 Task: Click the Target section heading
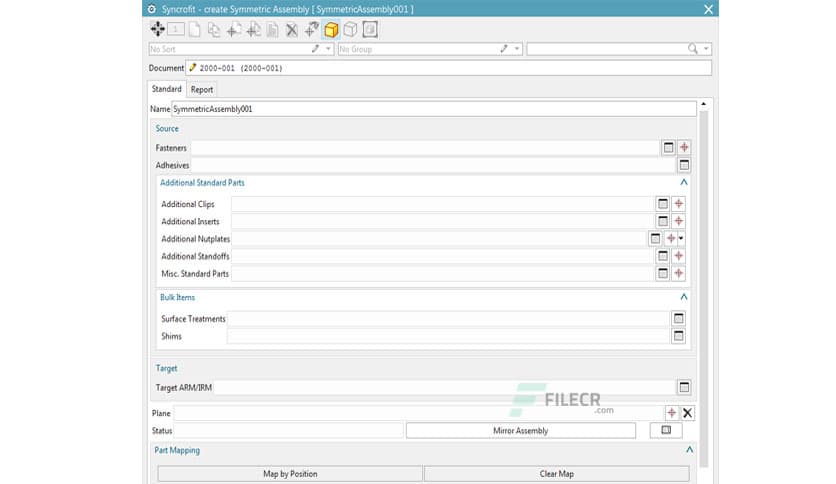pos(166,368)
